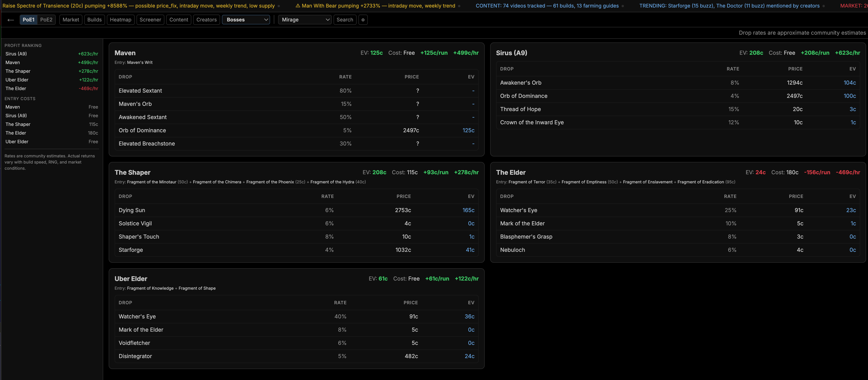Select the PoE1 game toggle
Image resolution: width=868 pixels, height=380 pixels.
point(29,20)
